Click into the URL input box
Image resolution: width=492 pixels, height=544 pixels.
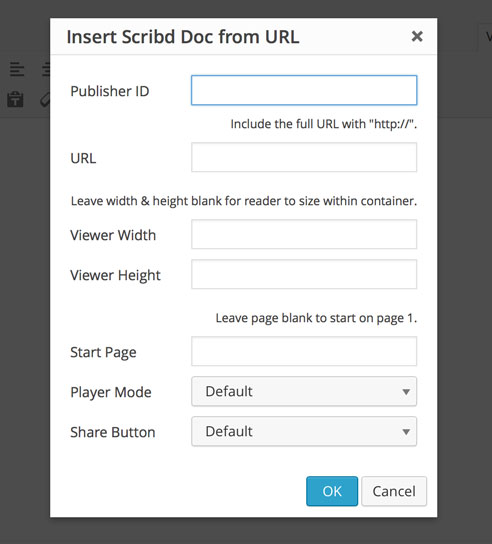[x=304, y=157]
